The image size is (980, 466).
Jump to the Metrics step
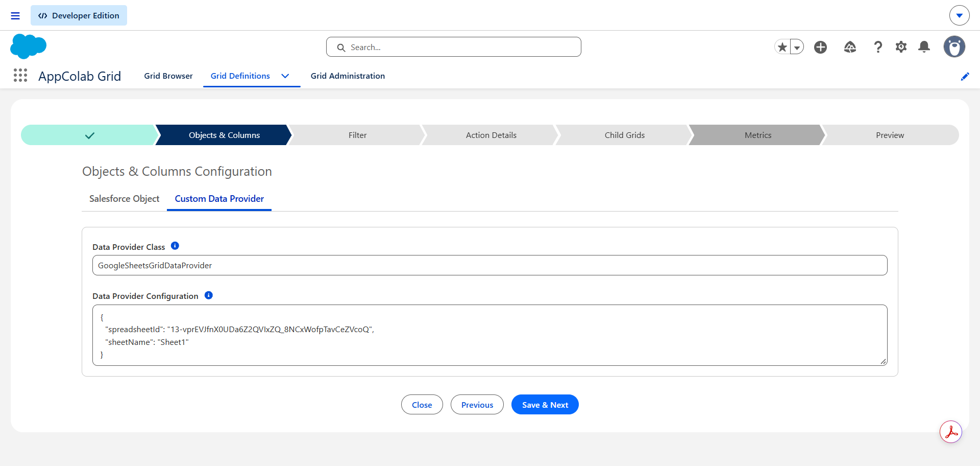click(758, 135)
